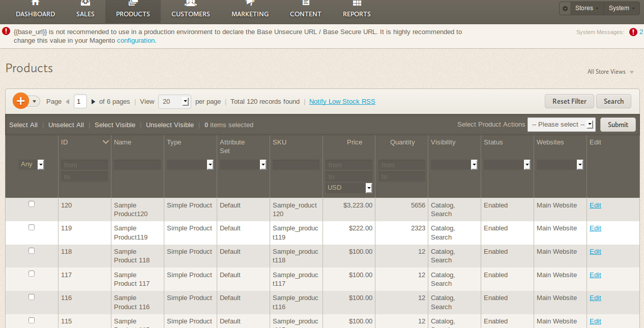Open the Websites filter dropdown

tap(560, 165)
